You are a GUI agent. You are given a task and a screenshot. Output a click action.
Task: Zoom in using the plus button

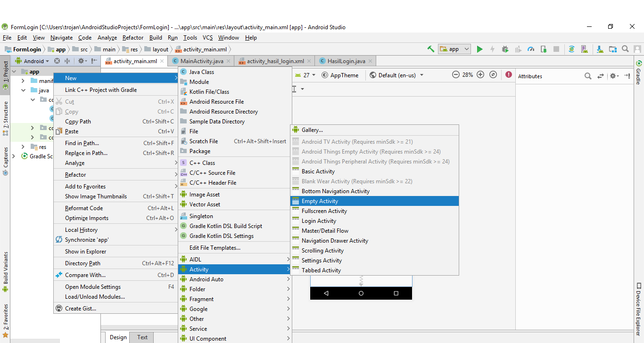click(480, 75)
